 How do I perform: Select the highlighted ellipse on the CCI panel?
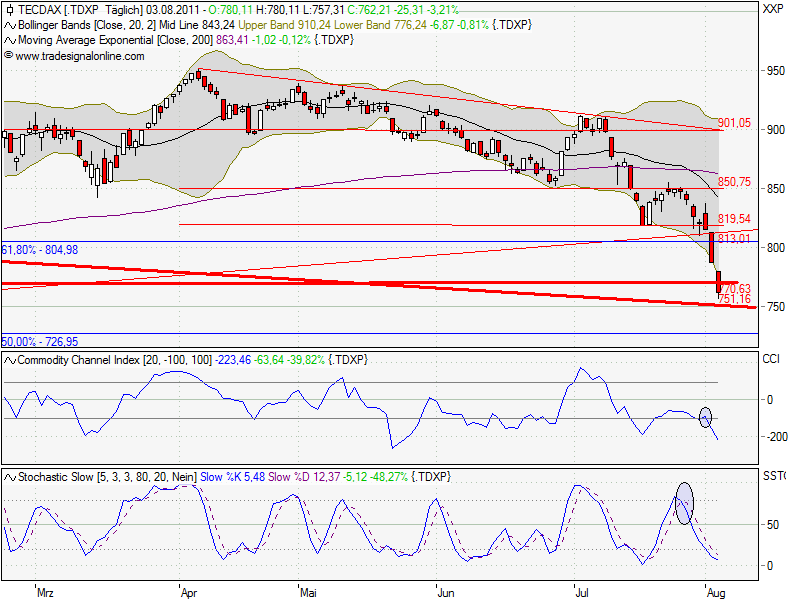point(705,416)
